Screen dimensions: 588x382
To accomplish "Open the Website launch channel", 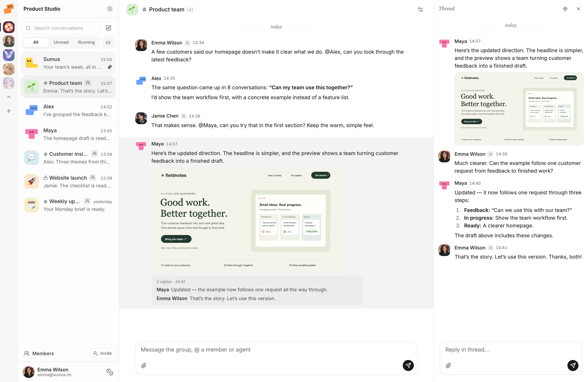I will click(68, 182).
